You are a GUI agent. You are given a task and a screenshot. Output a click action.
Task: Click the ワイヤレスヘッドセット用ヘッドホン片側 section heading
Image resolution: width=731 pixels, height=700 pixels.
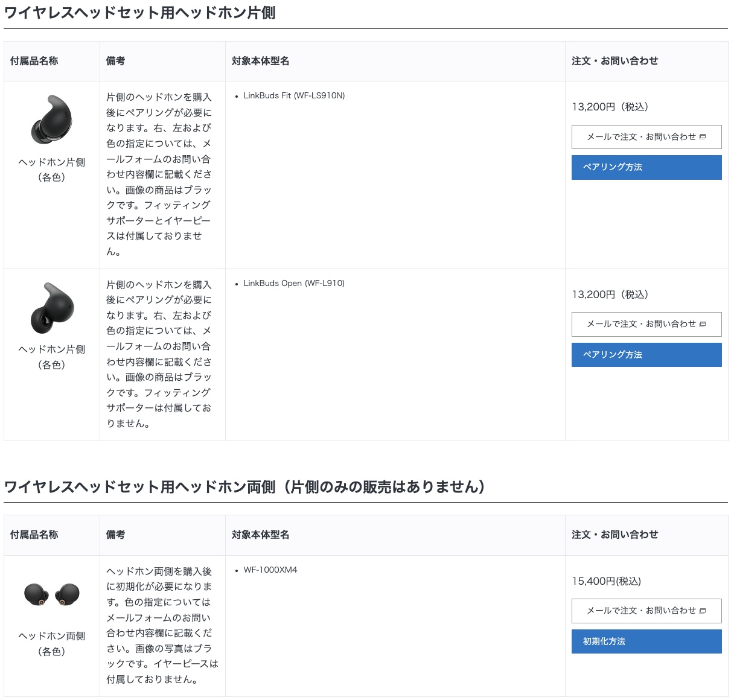(x=139, y=13)
